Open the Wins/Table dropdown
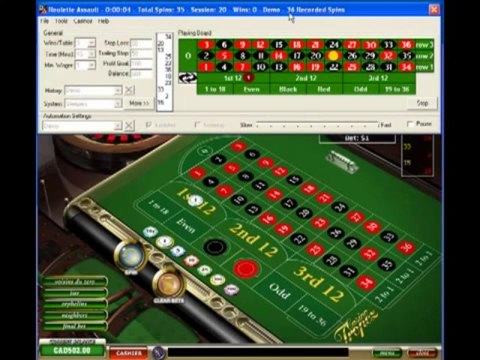Screen dimensions: 480x360 coord(92,43)
